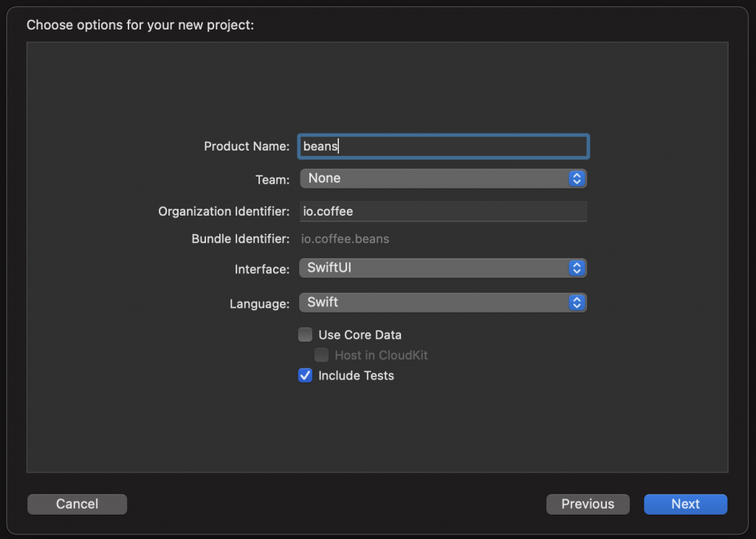
Task: Uncheck the Include Tests checkbox
Action: coord(306,376)
